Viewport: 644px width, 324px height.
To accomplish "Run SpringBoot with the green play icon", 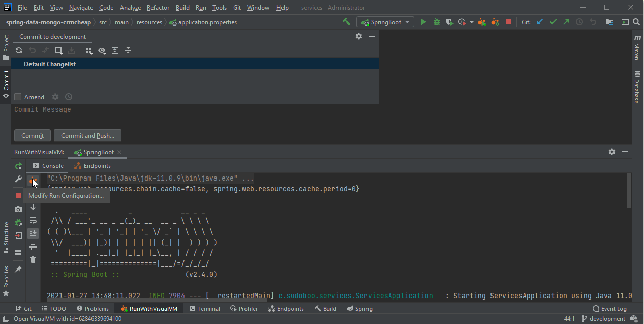I will (423, 22).
